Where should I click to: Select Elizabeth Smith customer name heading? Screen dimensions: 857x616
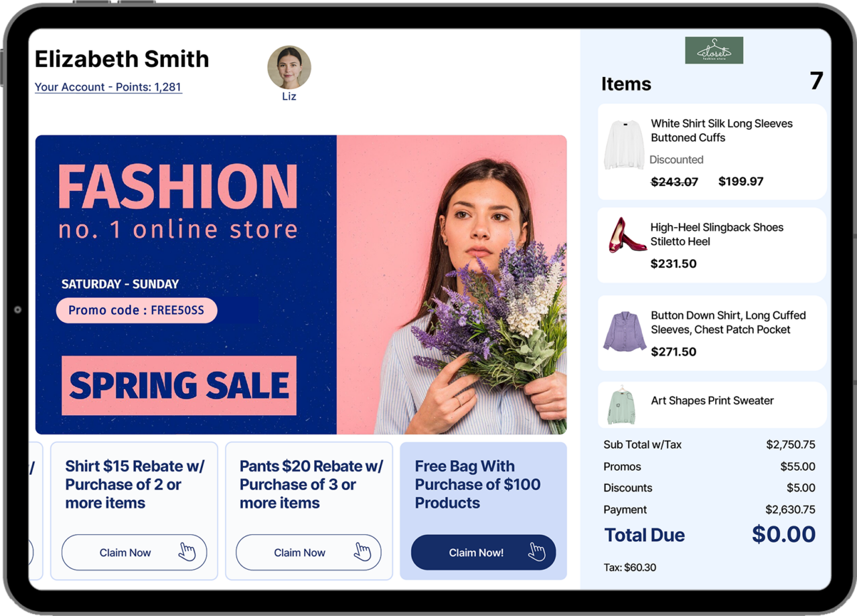click(x=122, y=59)
